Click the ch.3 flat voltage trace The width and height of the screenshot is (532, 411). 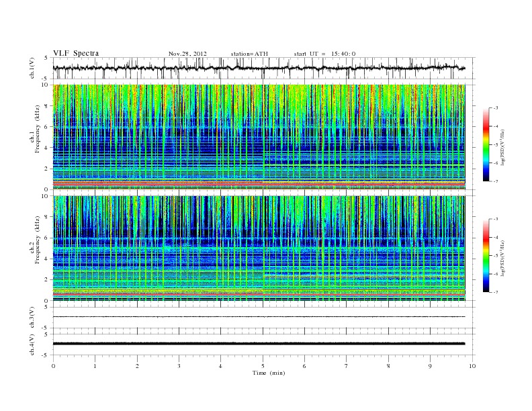[x=259, y=317]
